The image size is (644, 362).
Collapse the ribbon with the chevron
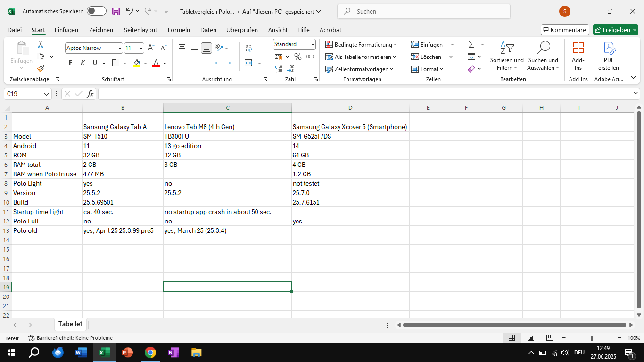click(633, 78)
